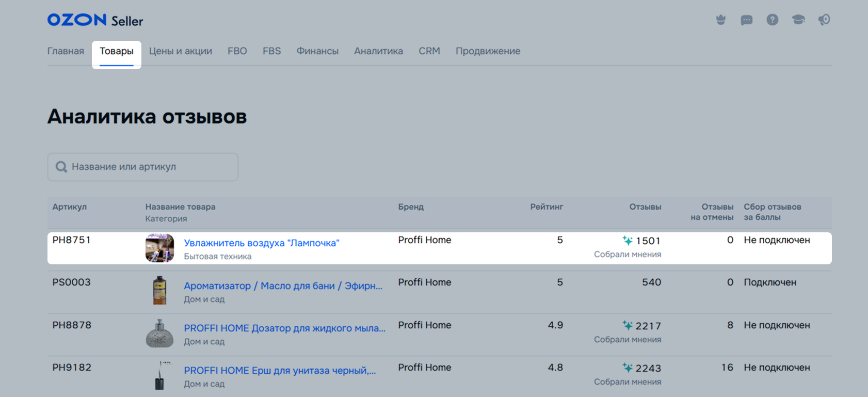Click Собрали мнения under 2217
868x397 pixels.
coord(628,340)
